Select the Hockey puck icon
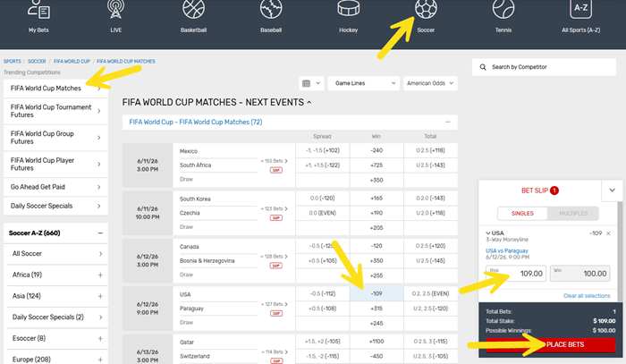Image resolution: width=626 pixels, height=364 pixels. point(349,9)
